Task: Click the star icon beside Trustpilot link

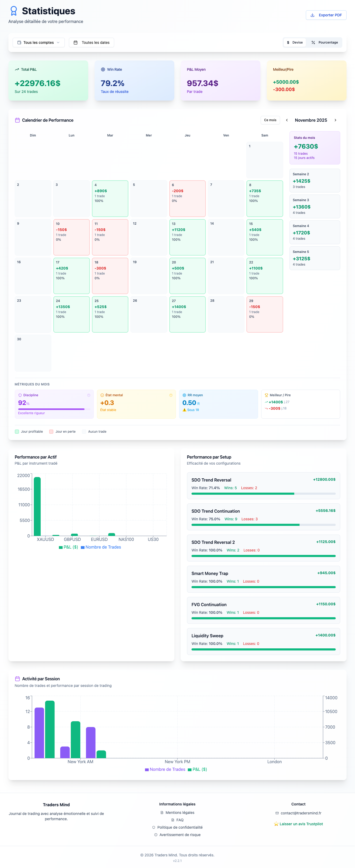Action: (x=276, y=824)
